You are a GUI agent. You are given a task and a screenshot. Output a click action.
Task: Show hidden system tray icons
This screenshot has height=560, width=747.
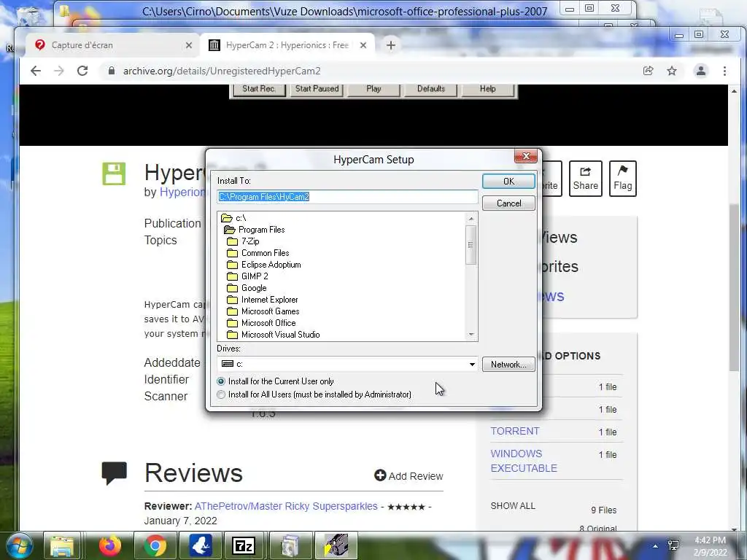click(656, 546)
